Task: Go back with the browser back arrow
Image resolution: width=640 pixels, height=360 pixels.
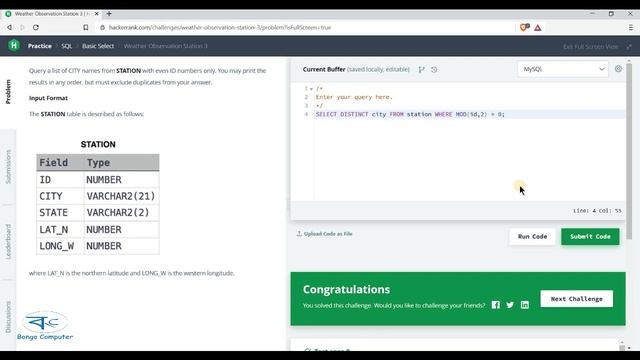Action: click(9, 27)
